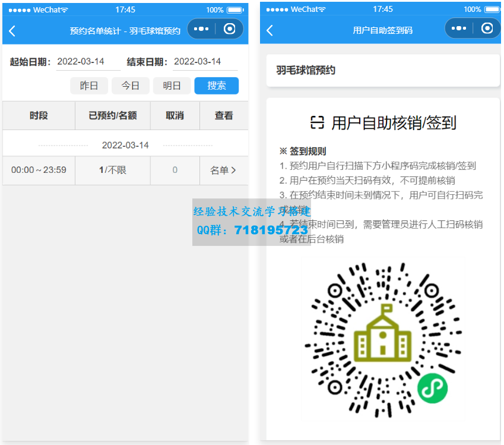504x445 pixels.
Task: Tap rule 1 about scanning mini program code
Action: coord(378,166)
